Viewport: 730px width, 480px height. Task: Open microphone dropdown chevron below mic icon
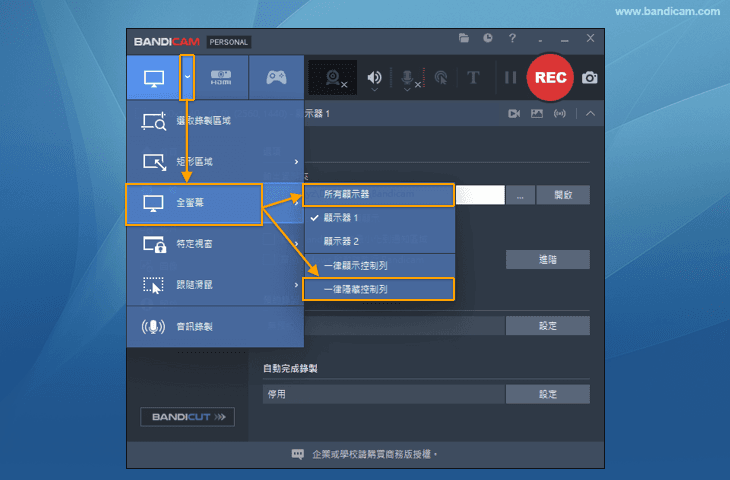tap(407, 89)
